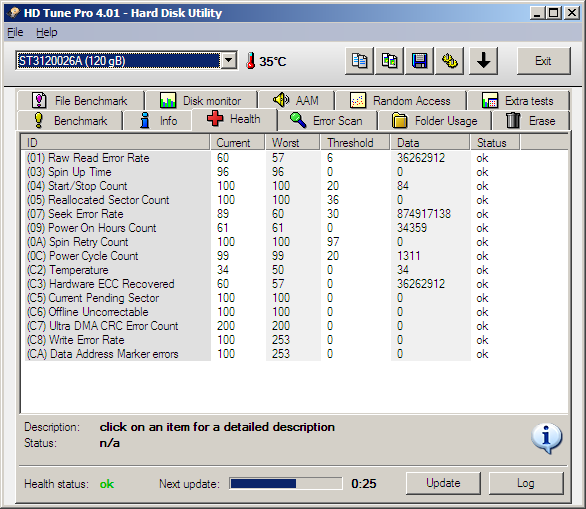Open the Help menu

tap(47, 33)
